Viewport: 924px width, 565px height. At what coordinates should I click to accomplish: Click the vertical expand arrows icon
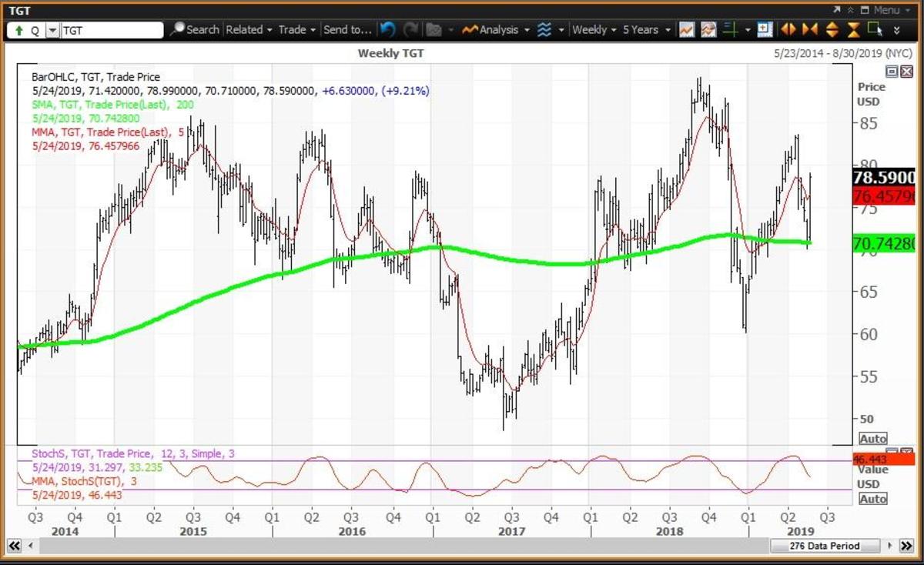coord(832,30)
